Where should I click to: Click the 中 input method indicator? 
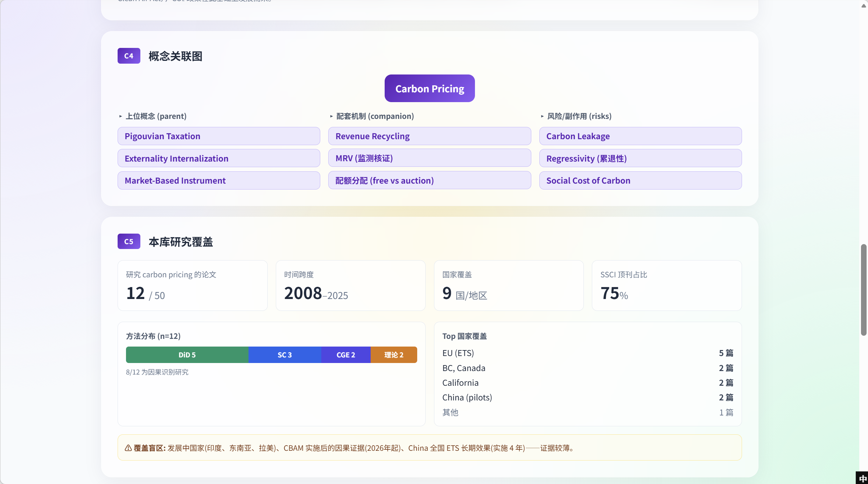click(x=863, y=478)
